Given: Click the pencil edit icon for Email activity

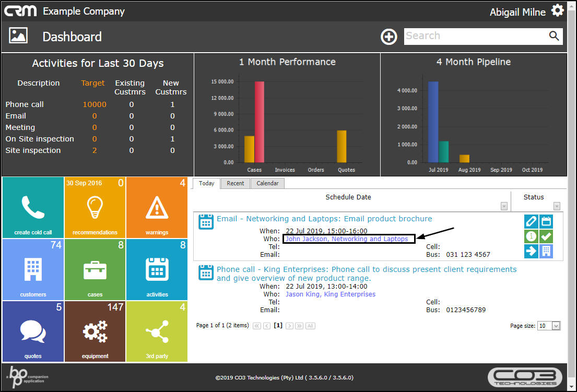Looking at the screenshot, I should (531, 221).
